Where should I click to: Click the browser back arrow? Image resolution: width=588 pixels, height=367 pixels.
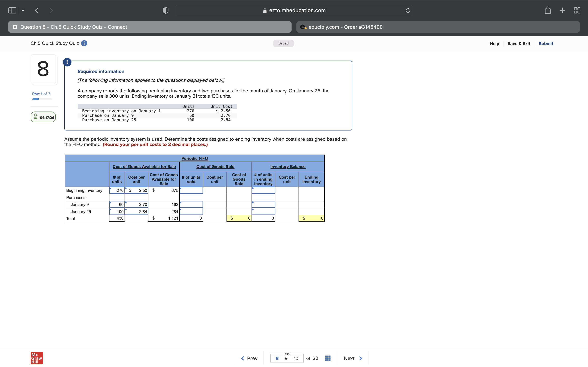click(37, 10)
